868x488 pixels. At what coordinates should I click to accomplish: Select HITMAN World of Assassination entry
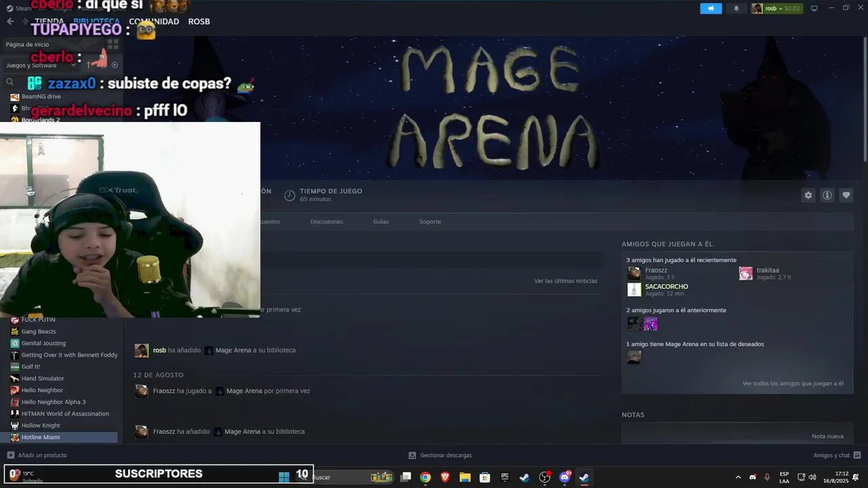65,413
